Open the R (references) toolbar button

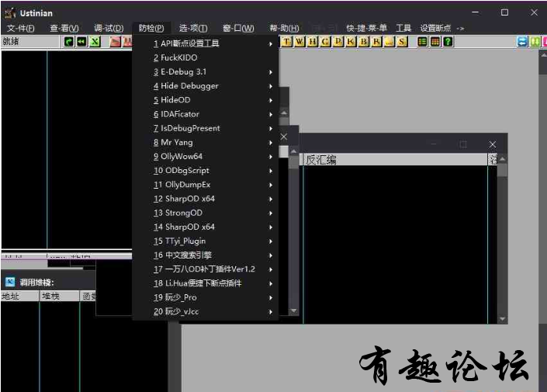pyautogui.click(x=376, y=42)
